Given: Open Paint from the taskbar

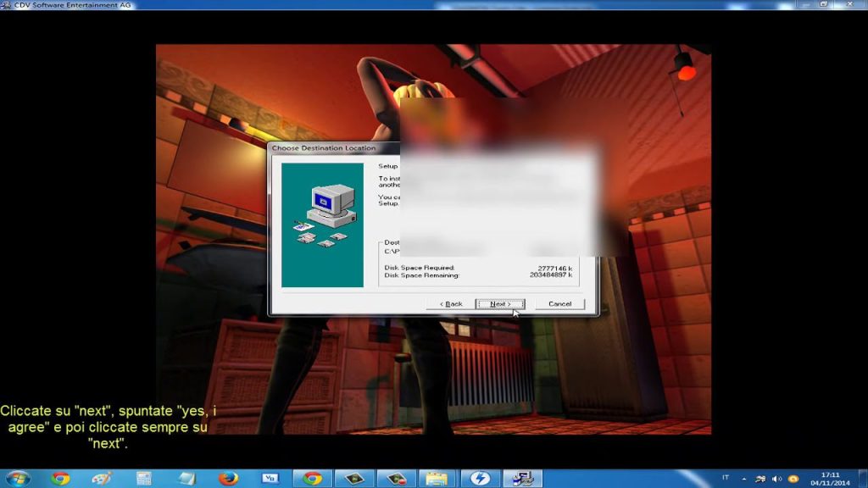Looking at the screenshot, I should 103,475.
